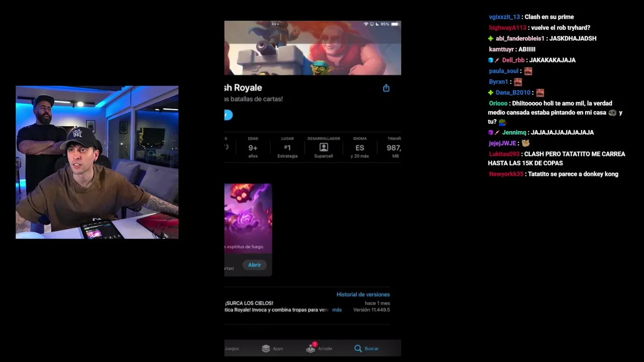
Task: Tap the EDAD 9+ age rating info
Action: pyautogui.click(x=253, y=147)
